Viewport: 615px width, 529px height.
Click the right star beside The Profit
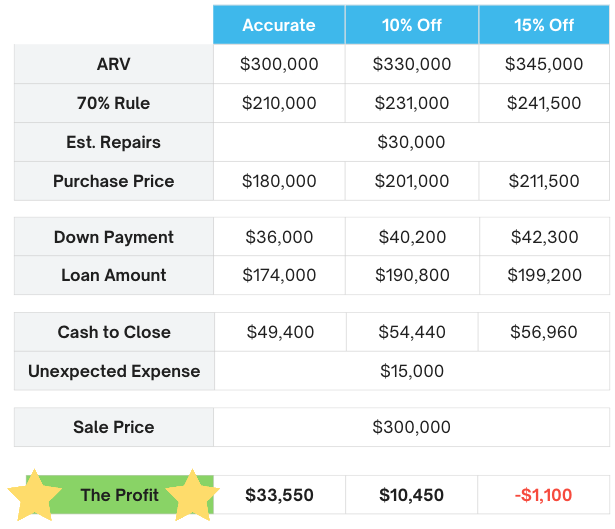191,494
